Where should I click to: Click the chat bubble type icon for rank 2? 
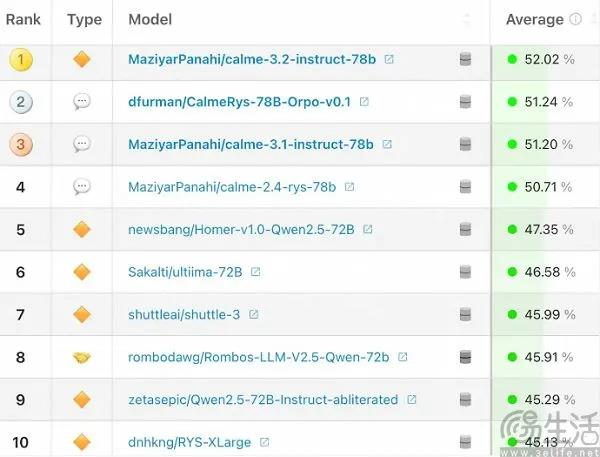click(x=82, y=102)
